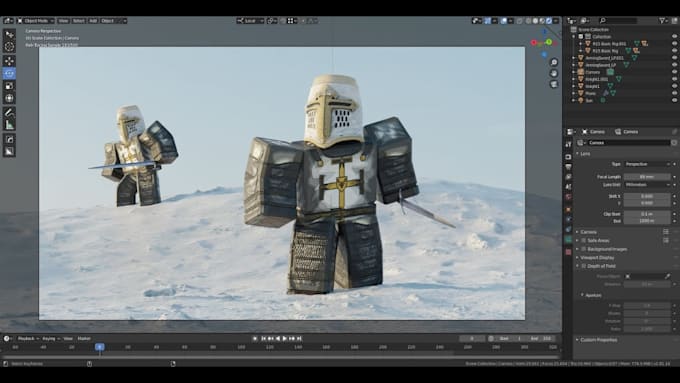Open the Output properties tab icon
The width and height of the screenshot is (680, 383).
coord(568,167)
